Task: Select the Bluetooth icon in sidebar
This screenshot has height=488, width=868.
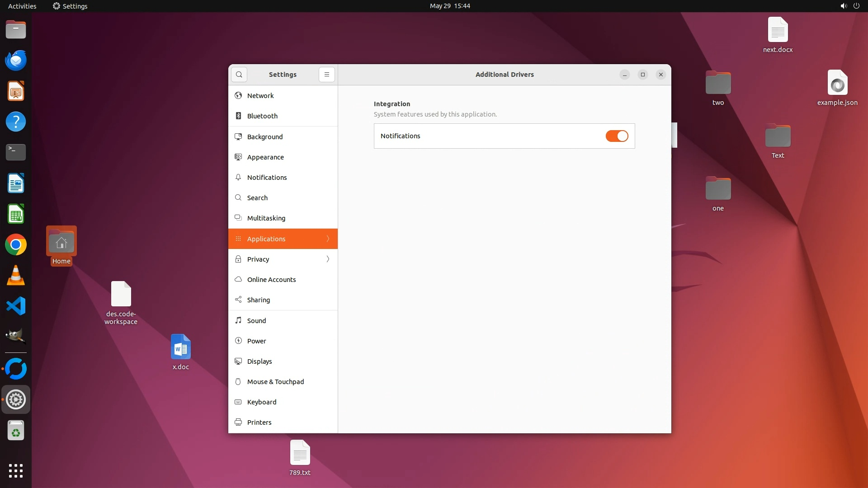Action: [238, 116]
